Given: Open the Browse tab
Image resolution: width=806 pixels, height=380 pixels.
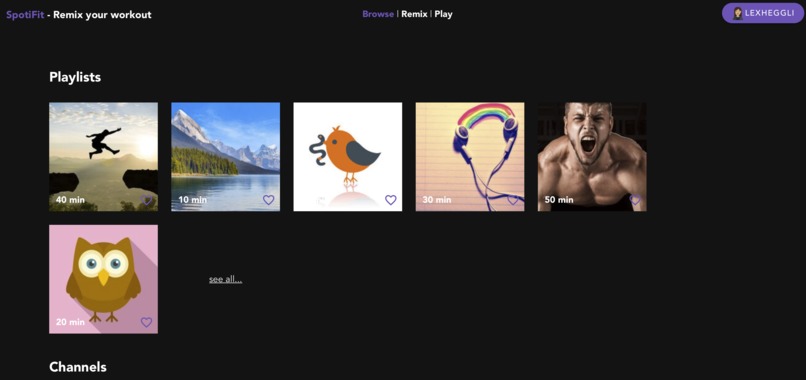Looking at the screenshot, I should click(x=378, y=14).
